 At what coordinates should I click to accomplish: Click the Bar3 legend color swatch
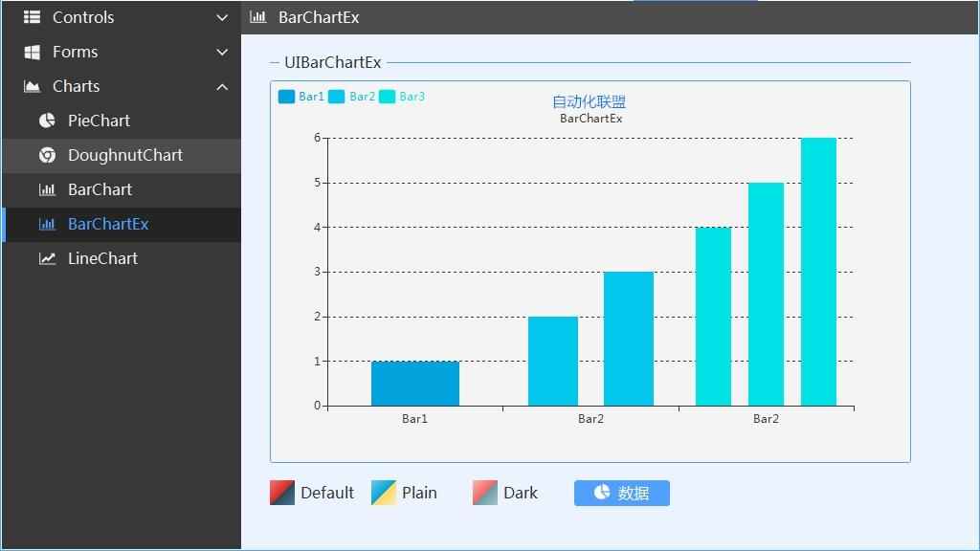point(387,97)
